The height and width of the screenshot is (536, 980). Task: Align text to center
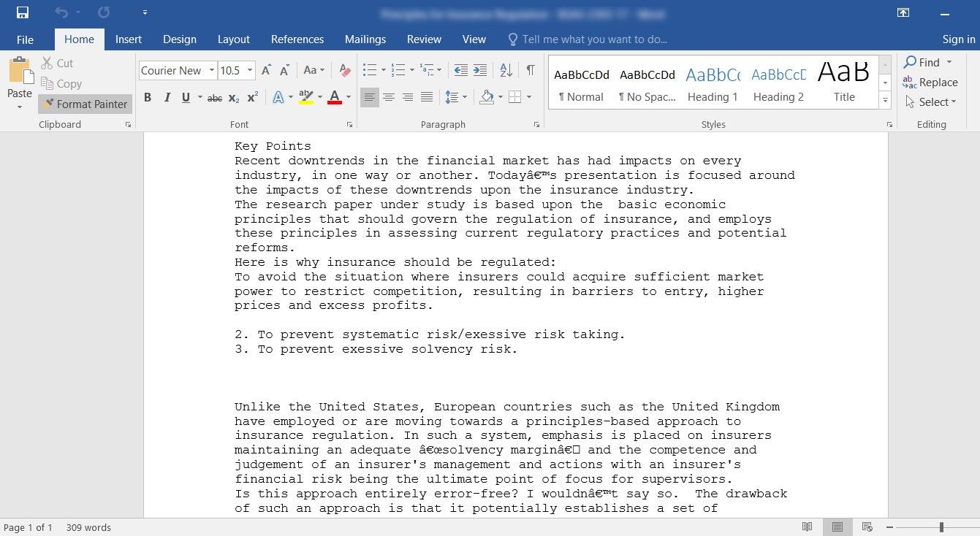[x=389, y=97]
